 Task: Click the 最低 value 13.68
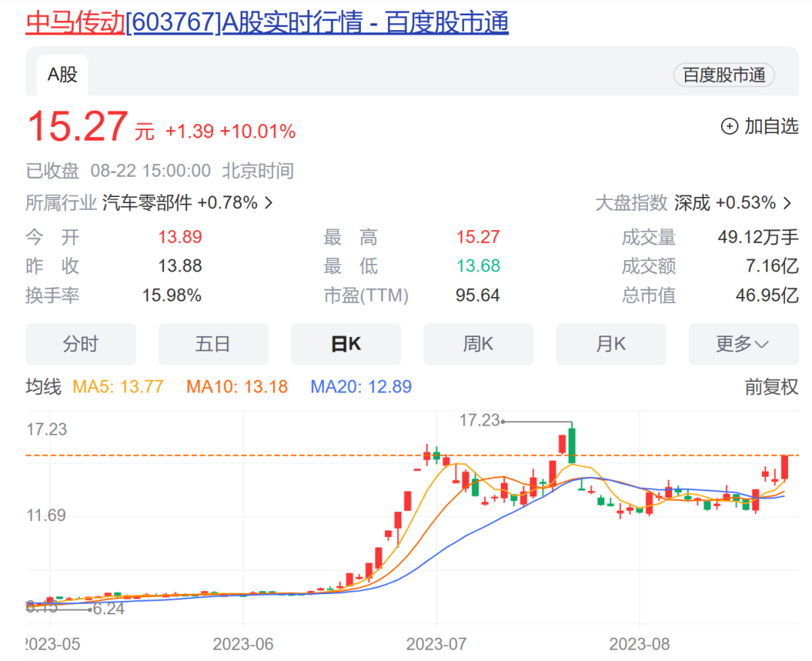[x=478, y=265]
